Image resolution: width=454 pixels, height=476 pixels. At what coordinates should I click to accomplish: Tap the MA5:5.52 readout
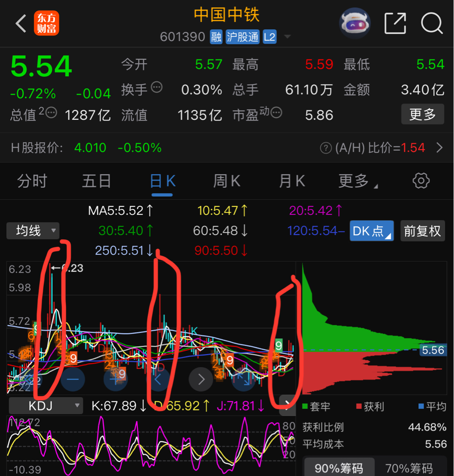click(120, 211)
